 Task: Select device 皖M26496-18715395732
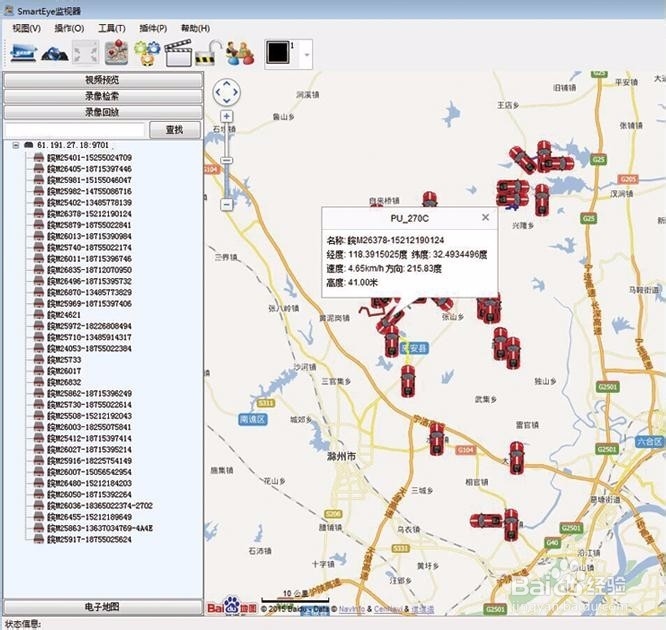[89, 281]
